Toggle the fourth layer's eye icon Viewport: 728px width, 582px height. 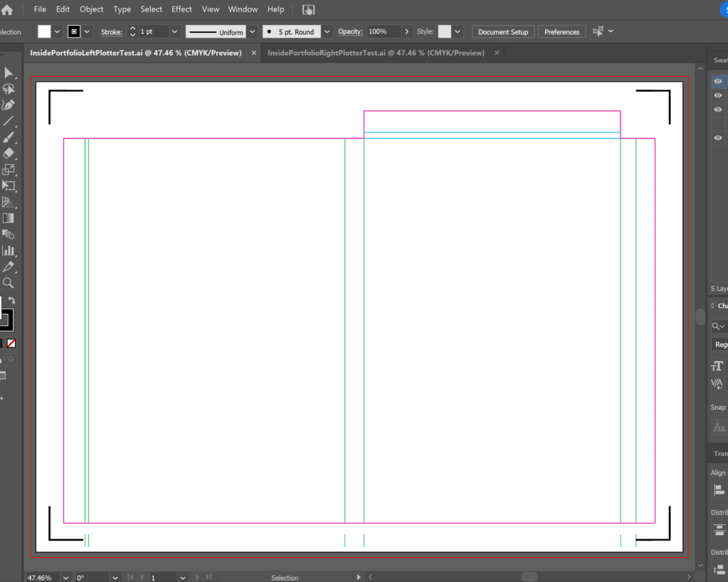(x=718, y=138)
